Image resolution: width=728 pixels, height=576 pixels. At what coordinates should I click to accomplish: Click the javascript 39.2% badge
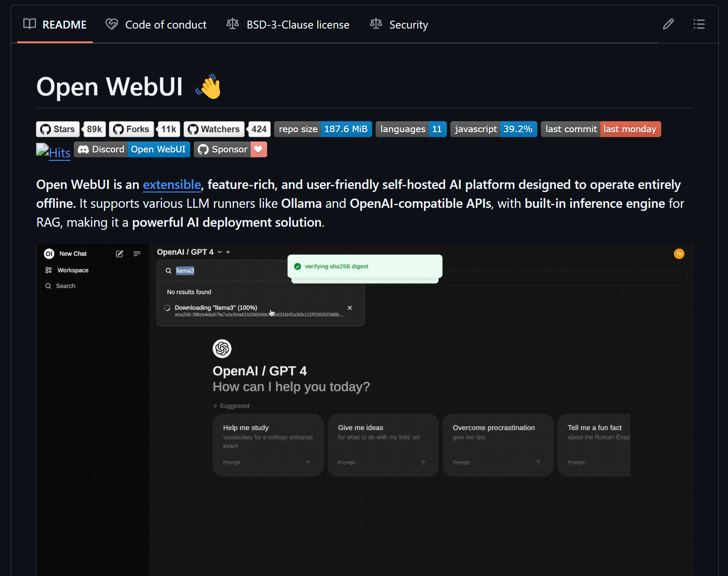(x=494, y=129)
